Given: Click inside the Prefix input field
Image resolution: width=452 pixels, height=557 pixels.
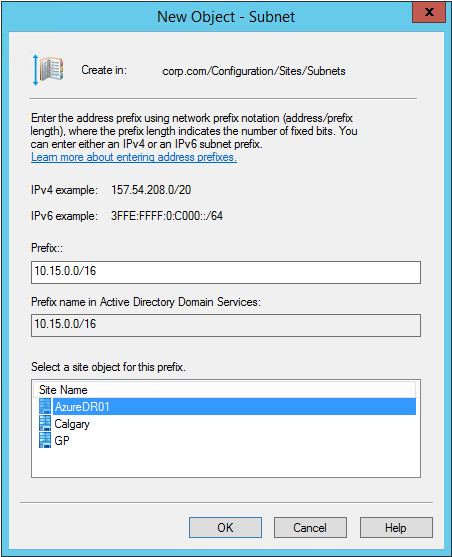Looking at the screenshot, I should (226, 272).
